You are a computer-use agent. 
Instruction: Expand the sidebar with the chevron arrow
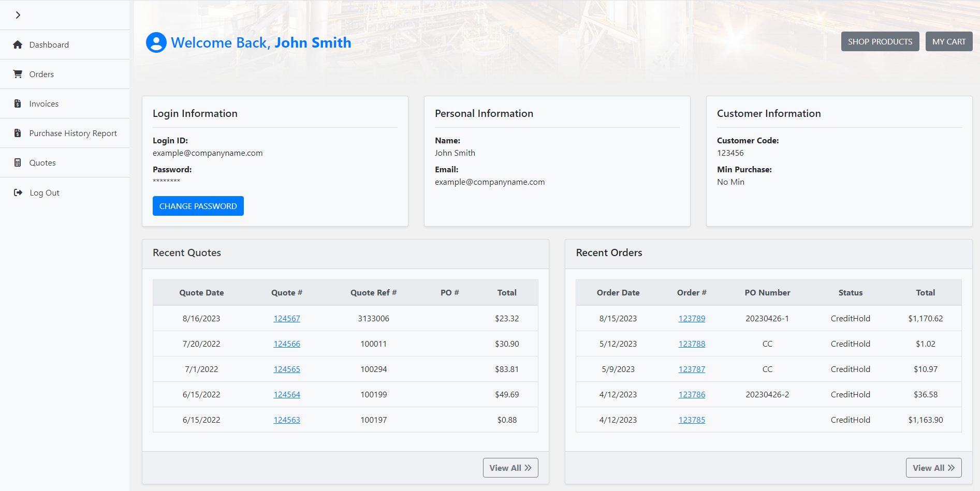(x=18, y=15)
